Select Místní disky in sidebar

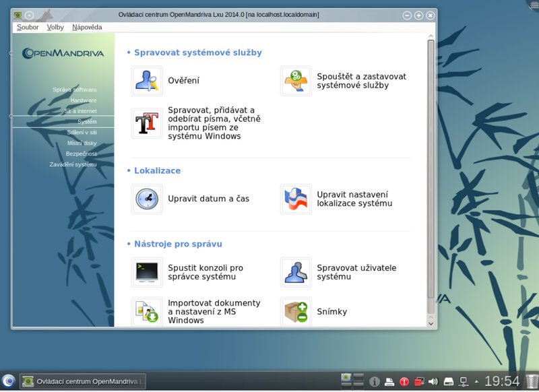[82, 143]
